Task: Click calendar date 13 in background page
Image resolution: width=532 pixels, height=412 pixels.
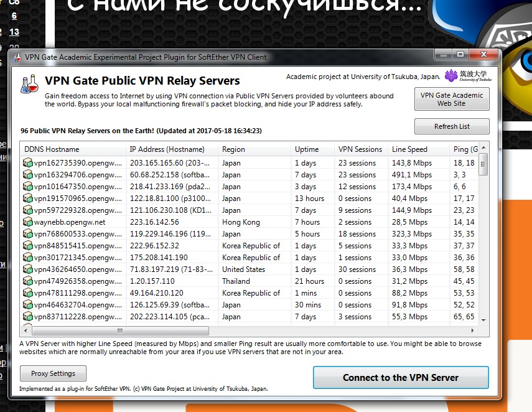Action: (14, 32)
